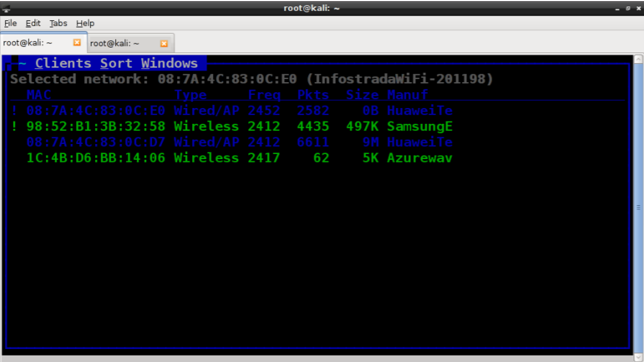Viewport: 644px width, 362px height.
Task: Maximize the terminal window
Action: click(x=628, y=8)
